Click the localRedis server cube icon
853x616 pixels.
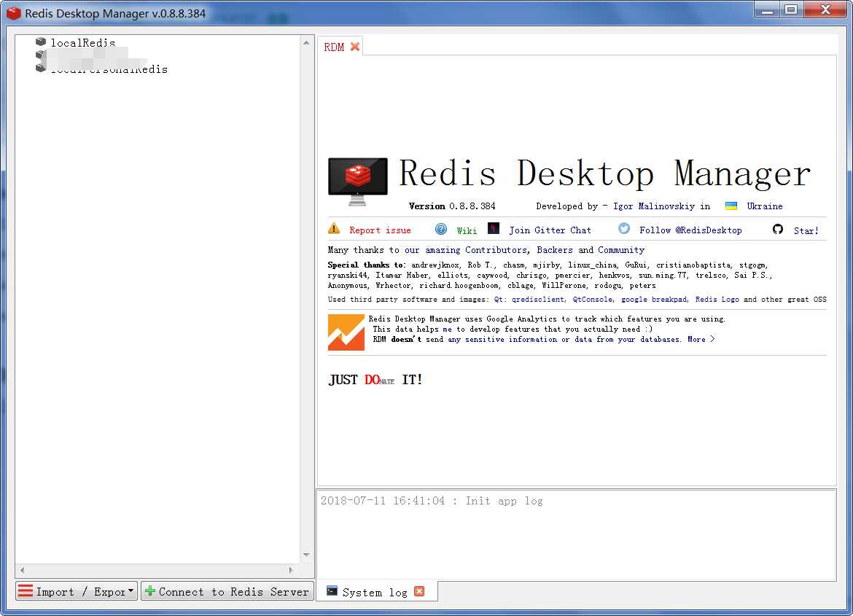pyautogui.click(x=40, y=42)
